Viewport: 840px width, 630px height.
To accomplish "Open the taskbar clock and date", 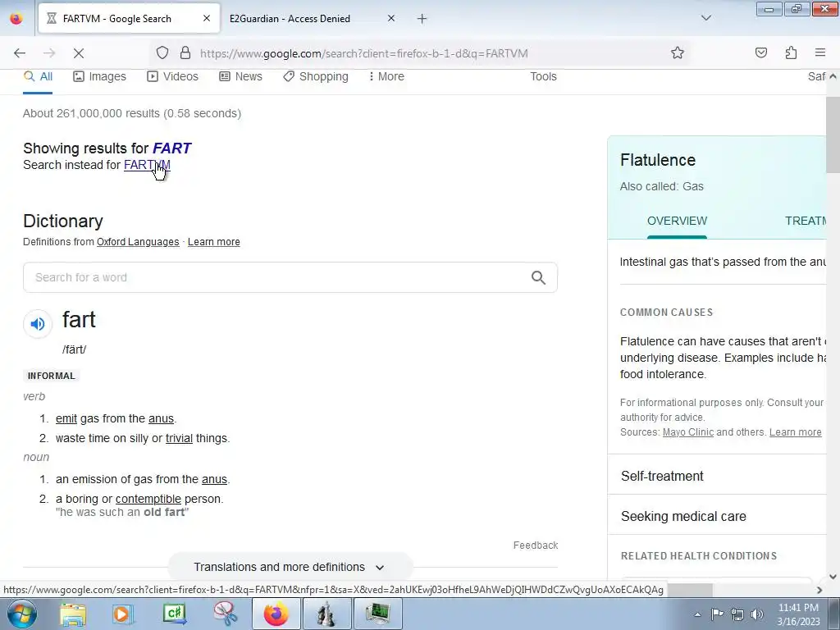I will pos(798,614).
